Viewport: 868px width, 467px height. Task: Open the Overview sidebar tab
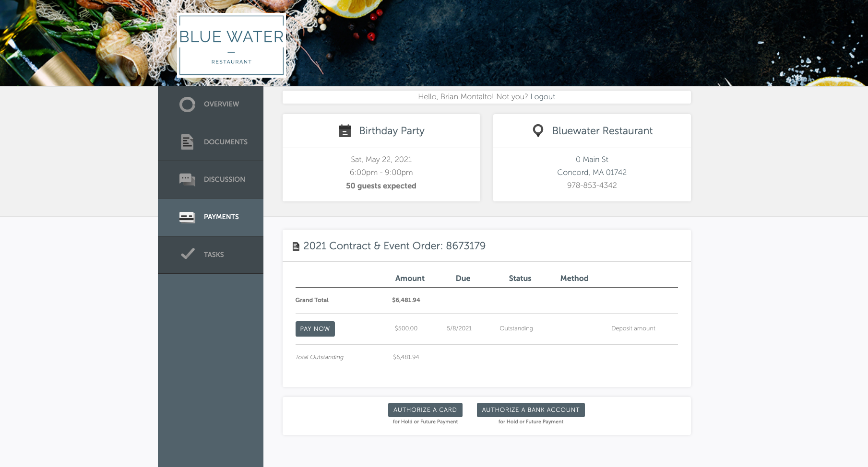(x=221, y=105)
